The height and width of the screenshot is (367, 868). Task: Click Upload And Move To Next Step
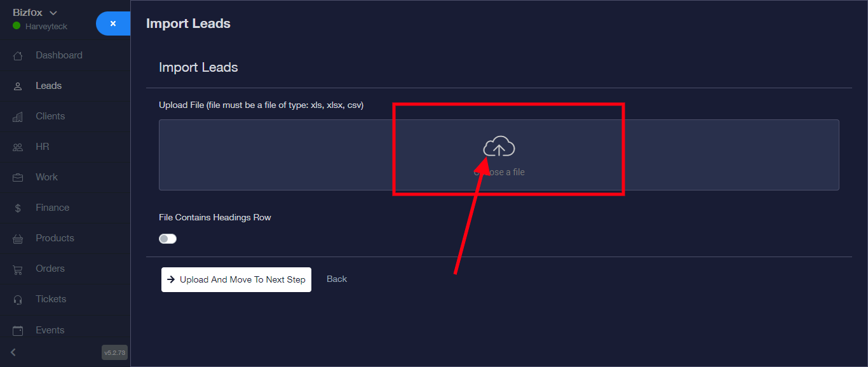point(236,279)
